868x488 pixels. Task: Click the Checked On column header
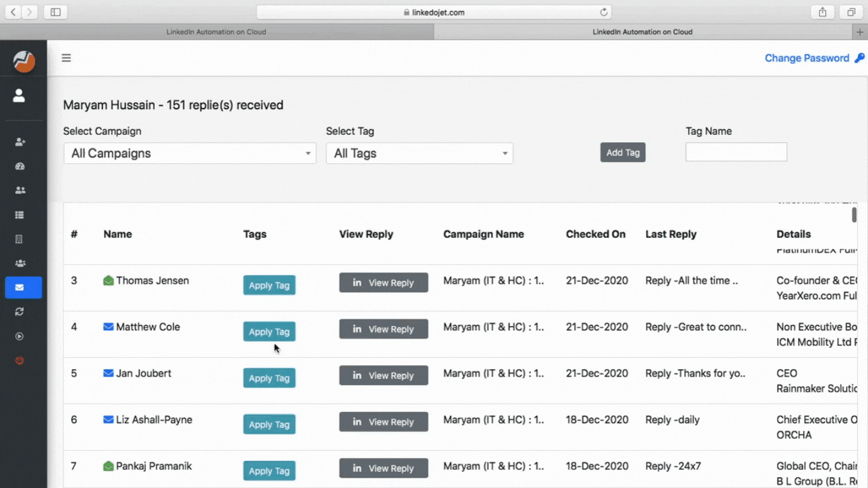point(596,234)
